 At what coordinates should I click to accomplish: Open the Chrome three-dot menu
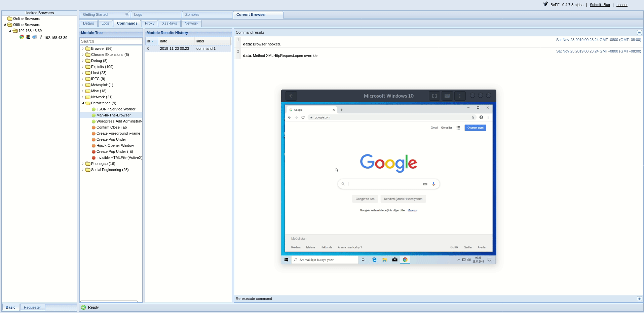(x=488, y=117)
